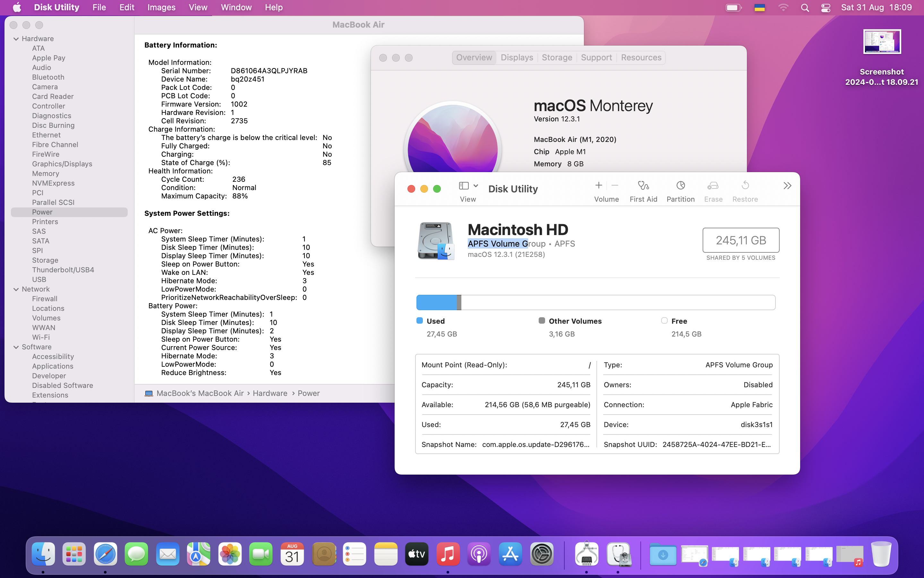Click the gray Other Volumes legend swatch
Screen dimensions: 924x578
[542, 321]
